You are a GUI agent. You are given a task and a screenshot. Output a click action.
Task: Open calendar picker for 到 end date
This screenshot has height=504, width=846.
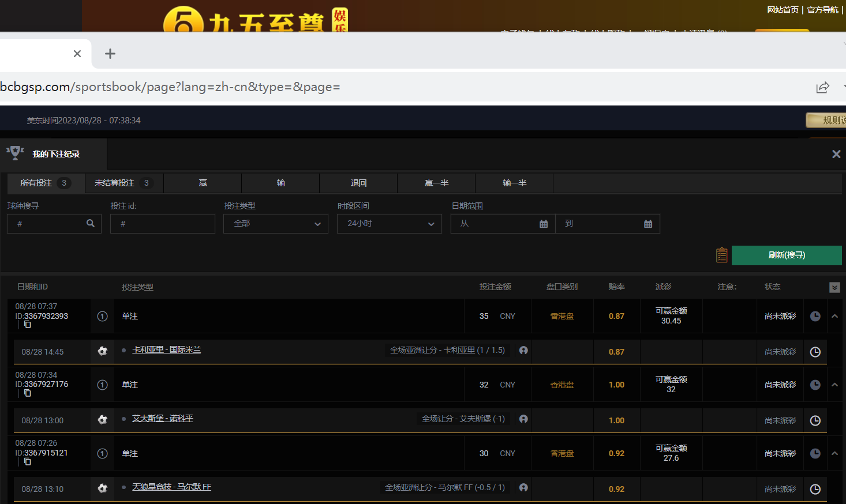pos(648,224)
